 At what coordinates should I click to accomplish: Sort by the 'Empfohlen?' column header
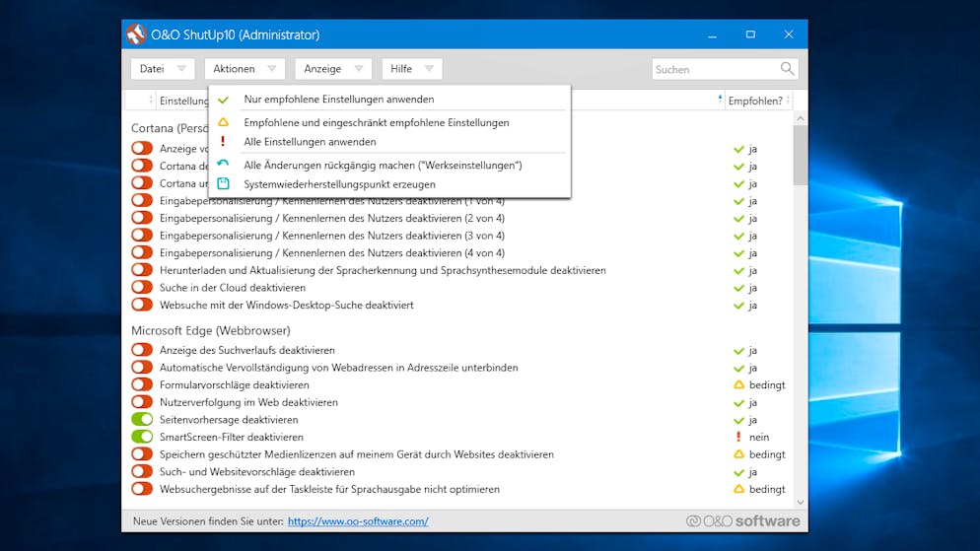click(758, 101)
